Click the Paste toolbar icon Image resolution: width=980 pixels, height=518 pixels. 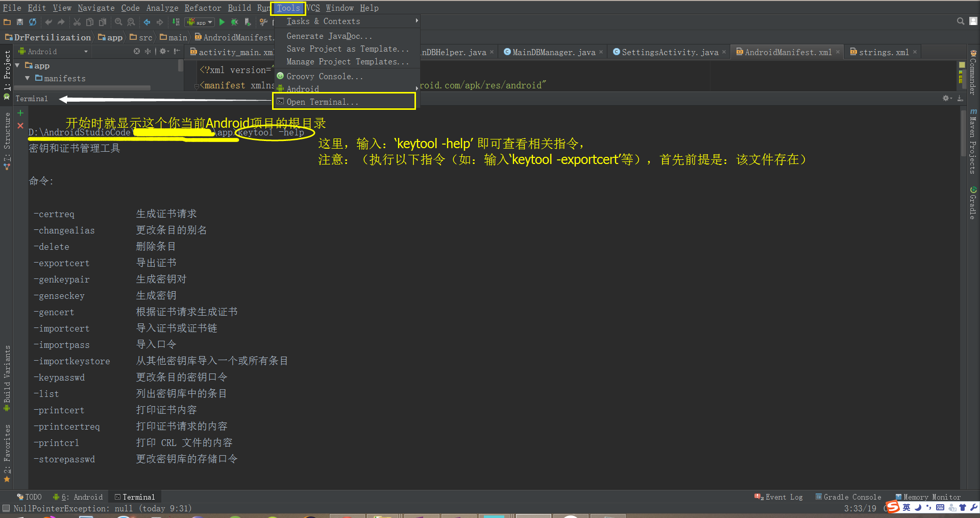coord(103,22)
